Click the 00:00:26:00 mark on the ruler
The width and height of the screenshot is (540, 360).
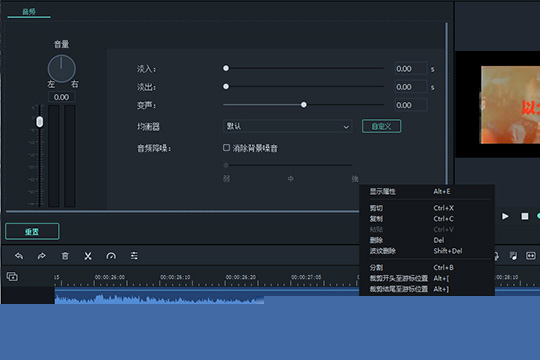(110, 277)
